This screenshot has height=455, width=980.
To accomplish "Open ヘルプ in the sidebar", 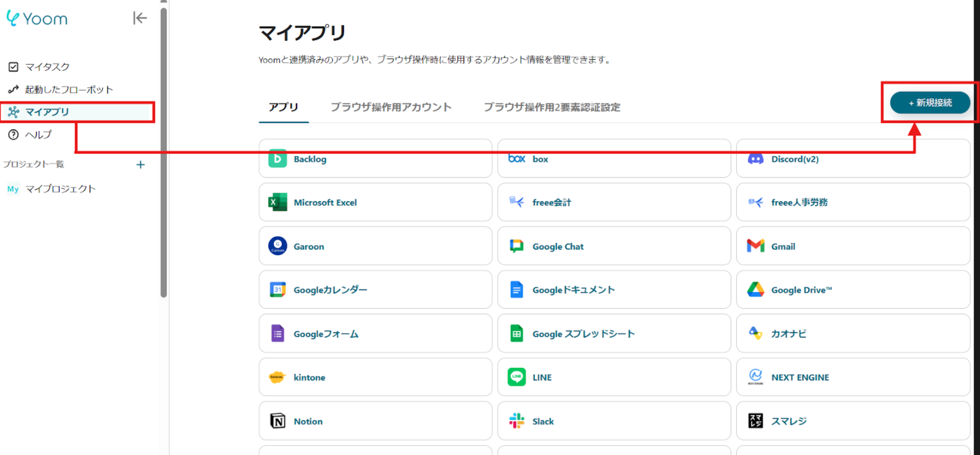I will 38,135.
